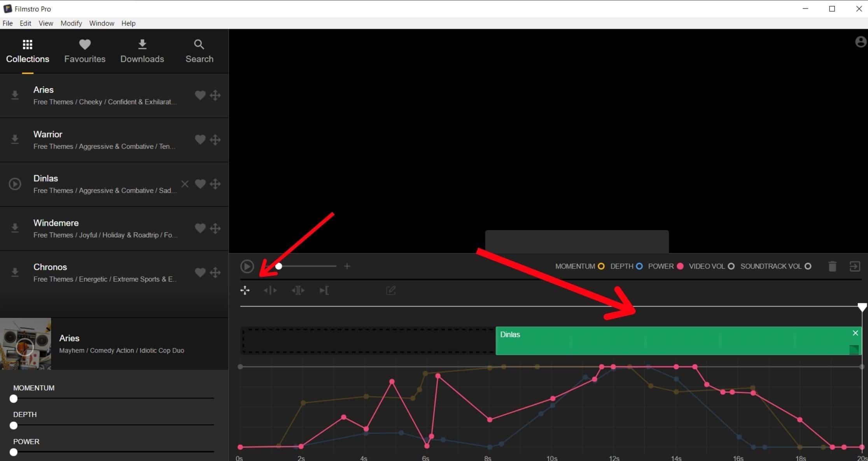Image resolution: width=868 pixels, height=461 pixels.
Task: Click the export icon next to trash
Action: click(x=854, y=266)
